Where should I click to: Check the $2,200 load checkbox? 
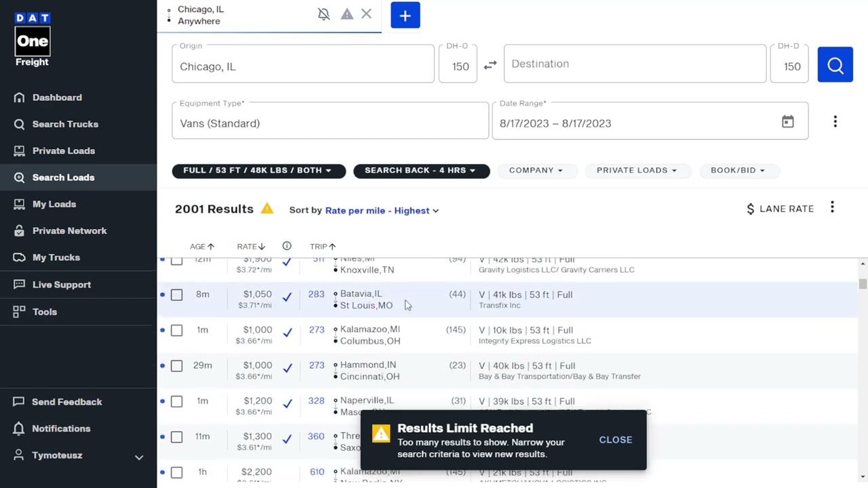[177, 472]
